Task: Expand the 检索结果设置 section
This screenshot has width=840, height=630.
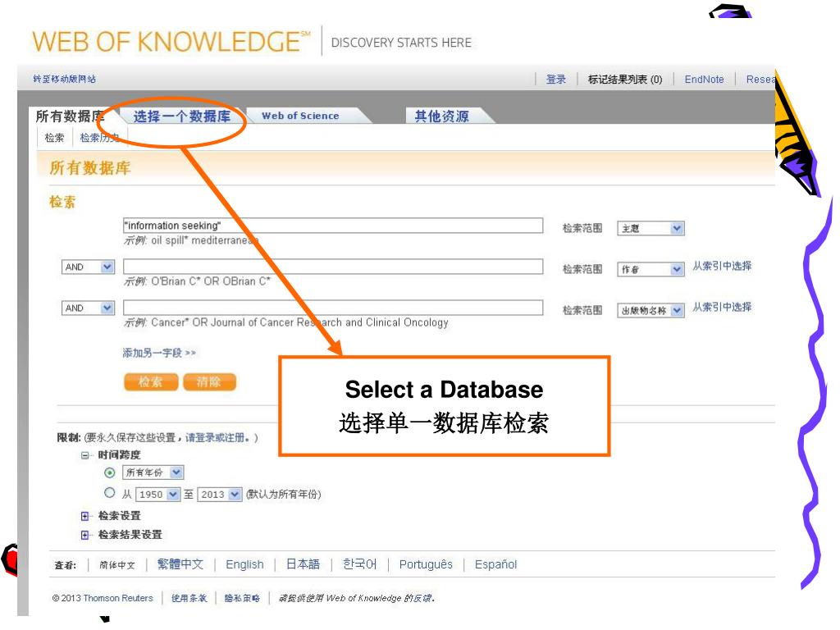Action: (84, 535)
